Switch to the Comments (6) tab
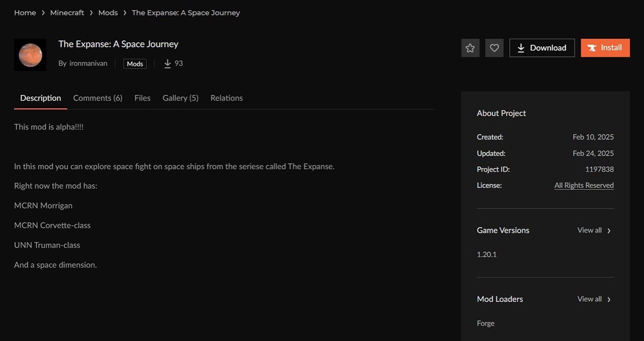 [x=98, y=98]
